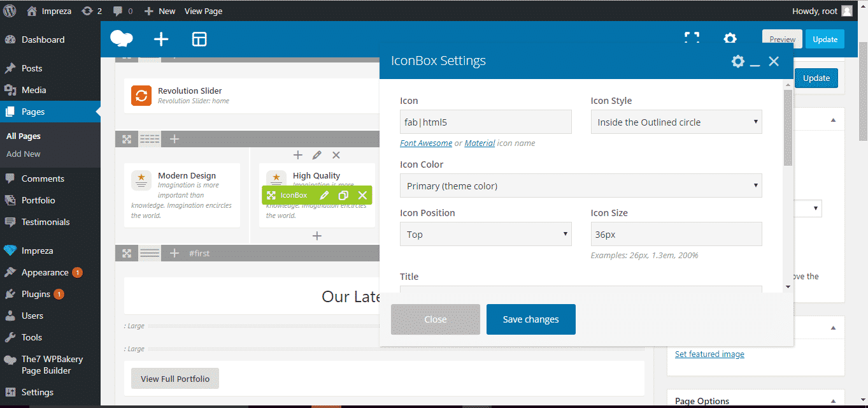The height and width of the screenshot is (408, 868).
Task: Delete the IconBox element
Action: (362, 195)
